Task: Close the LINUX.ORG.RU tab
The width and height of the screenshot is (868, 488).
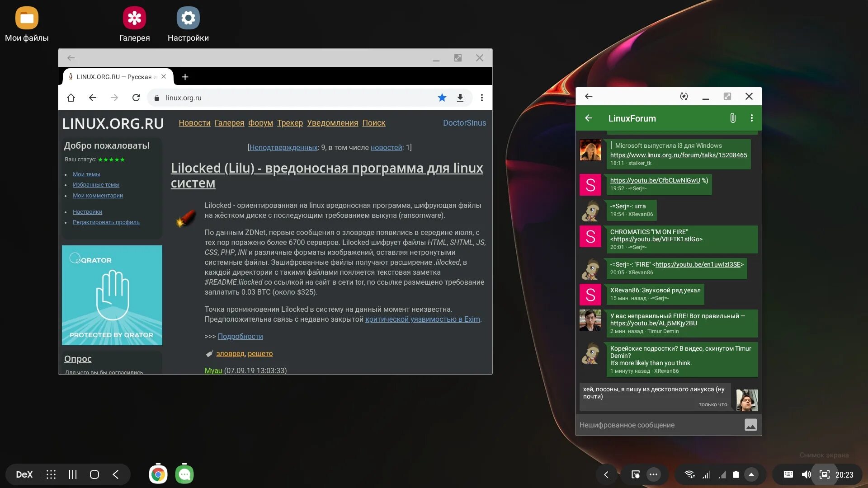Action: 164,76
